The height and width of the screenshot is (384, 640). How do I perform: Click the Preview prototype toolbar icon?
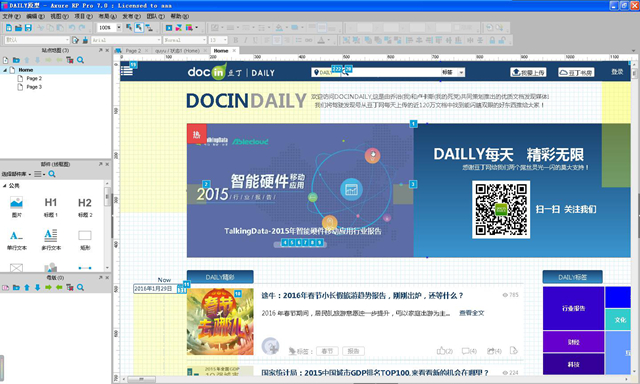[169, 28]
